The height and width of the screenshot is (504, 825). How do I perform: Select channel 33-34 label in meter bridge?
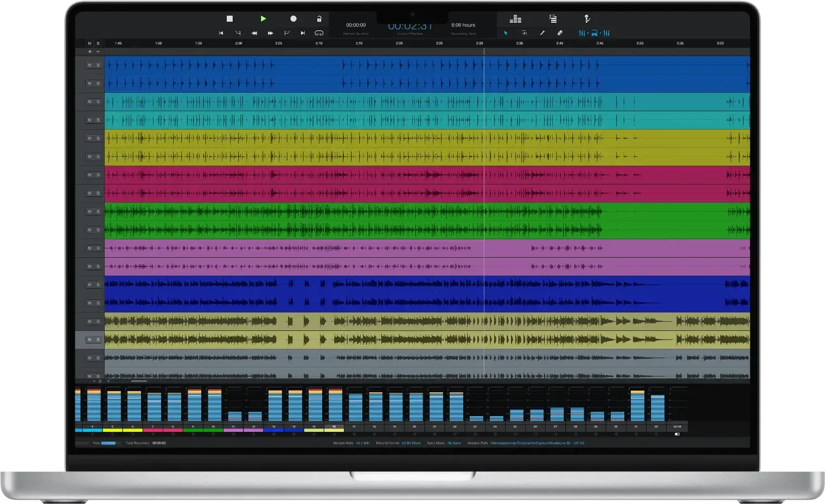[677, 426]
